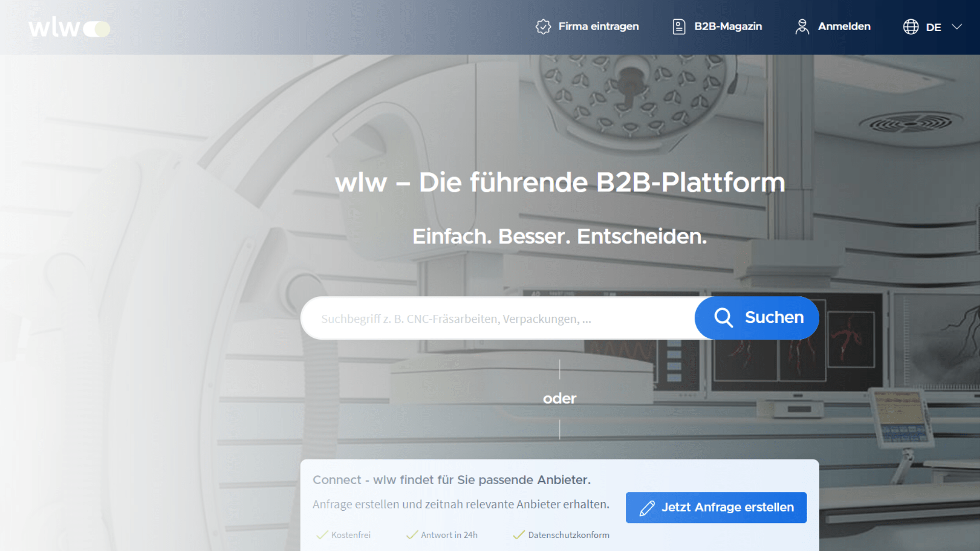Click the Jetzt Anfrage erstellen button
Viewport: 980px width, 551px height.
point(716,508)
